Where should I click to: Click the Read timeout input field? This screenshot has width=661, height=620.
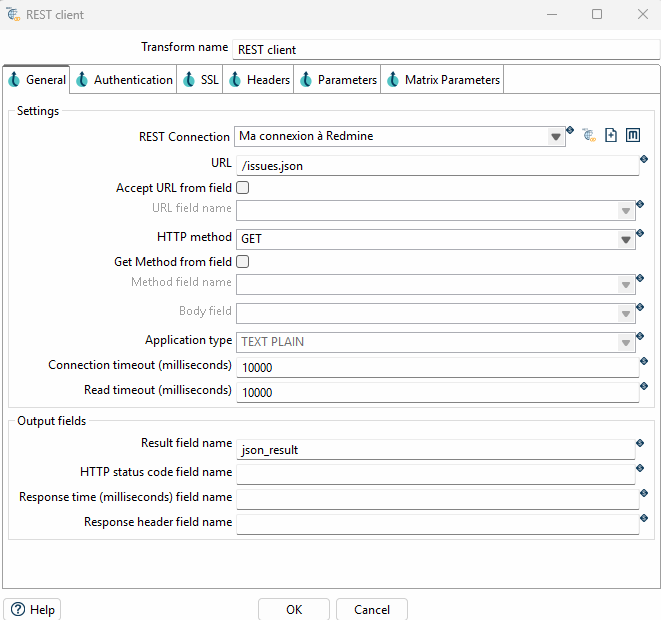pyautogui.click(x=438, y=392)
